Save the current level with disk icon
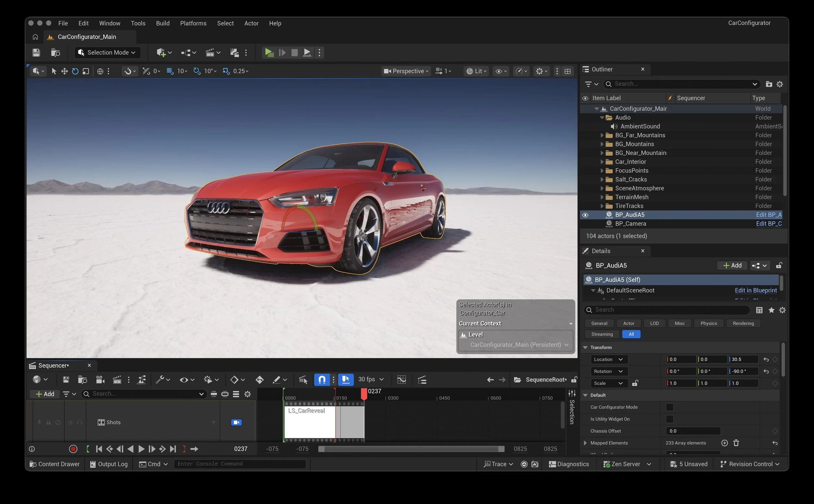 [x=36, y=53]
